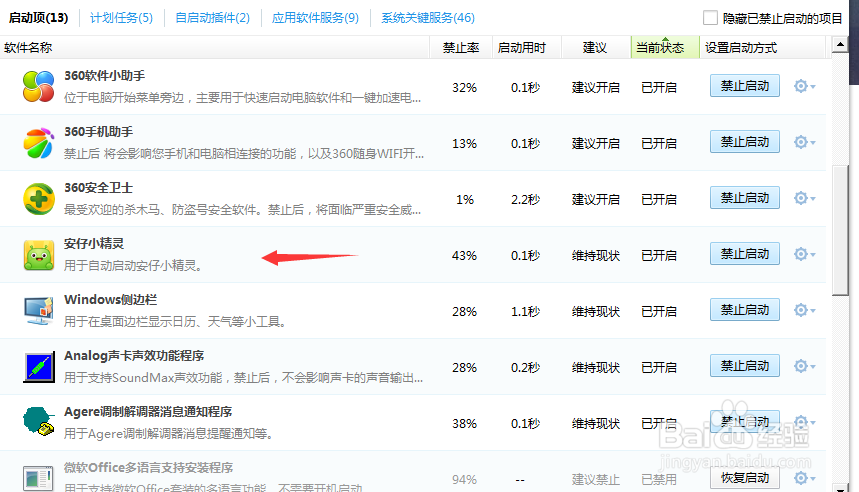Click 建议禁止 in the Office row
This screenshot has height=492, width=859.
pyautogui.click(x=595, y=479)
